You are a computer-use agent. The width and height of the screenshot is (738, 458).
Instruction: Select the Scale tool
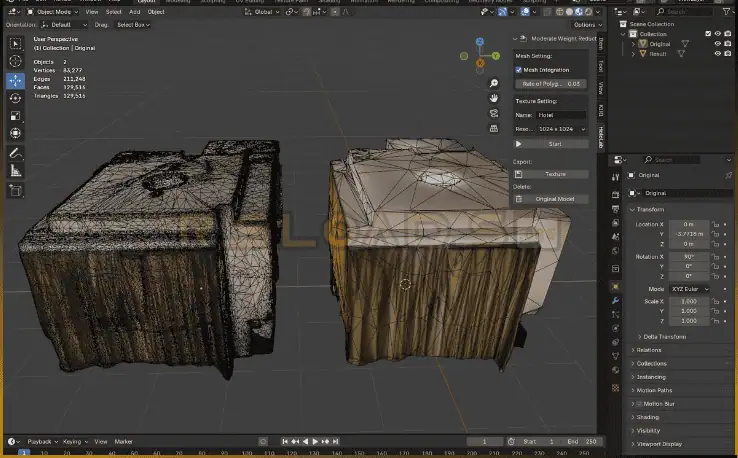[16, 116]
